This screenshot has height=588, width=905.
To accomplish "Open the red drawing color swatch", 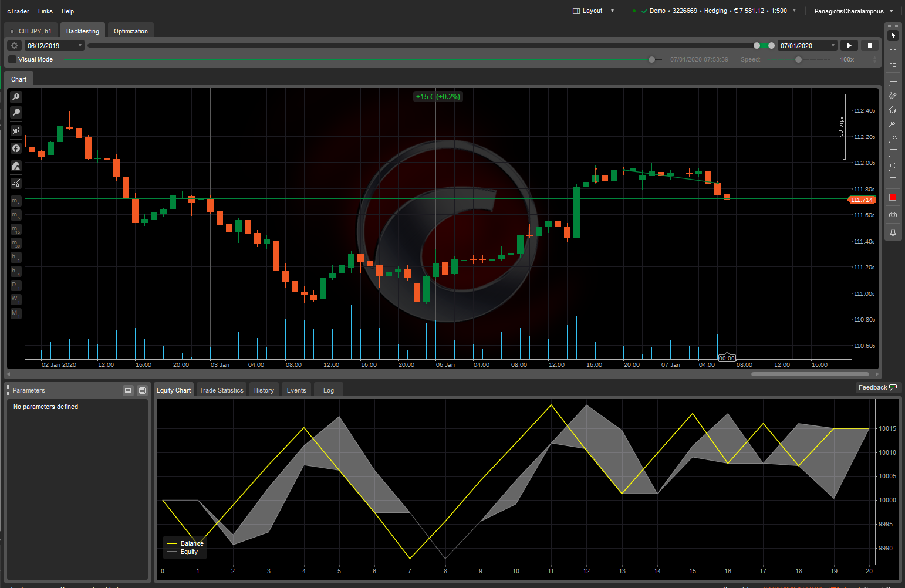I will point(893,197).
